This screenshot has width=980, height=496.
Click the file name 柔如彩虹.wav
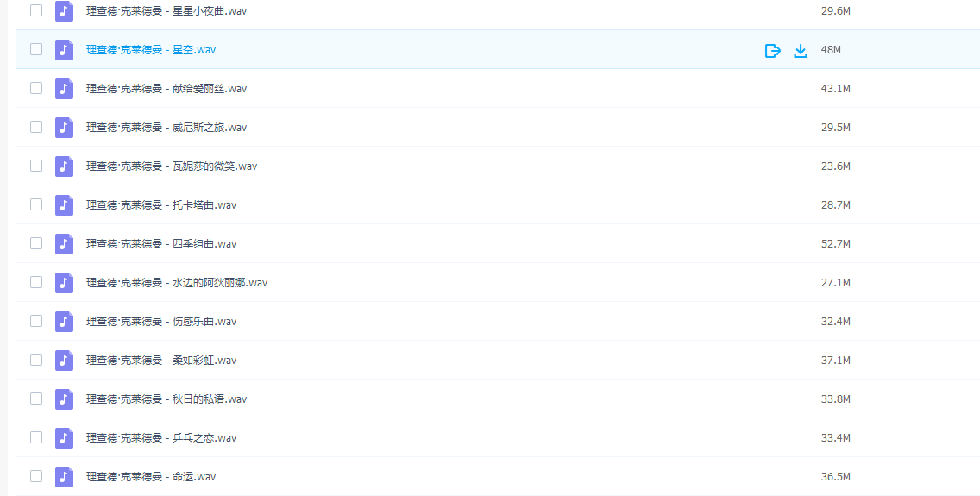[x=161, y=359]
